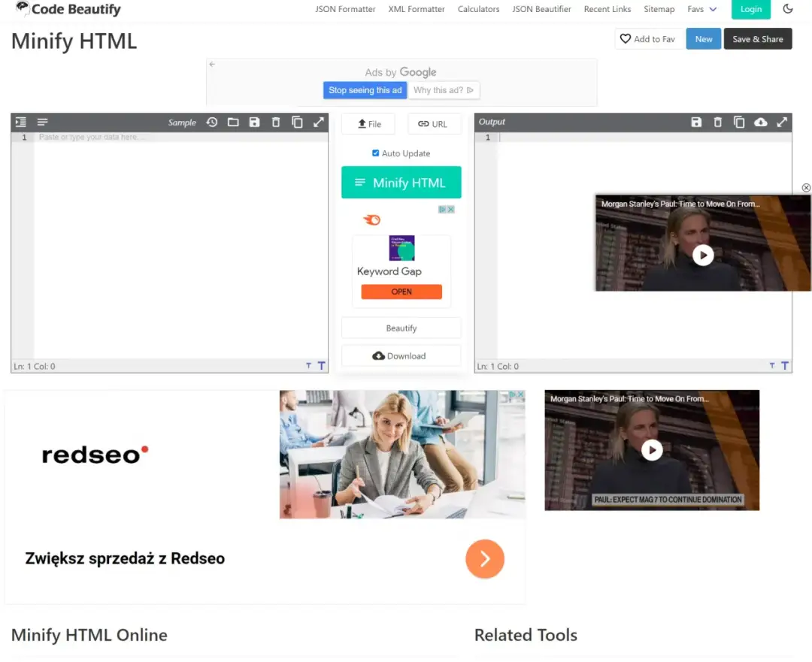Save the Output panel contents
The height and width of the screenshot is (662, 812).
coord(696,122)
